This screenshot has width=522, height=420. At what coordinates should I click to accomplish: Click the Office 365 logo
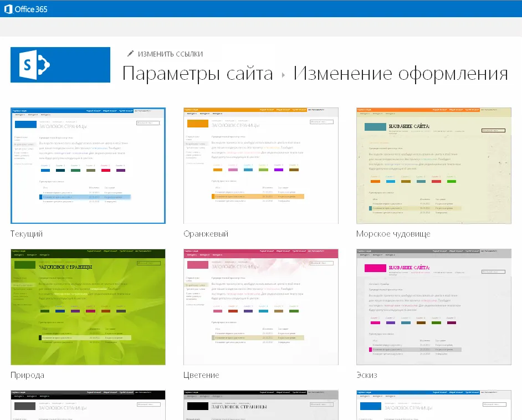coord(26,9)
